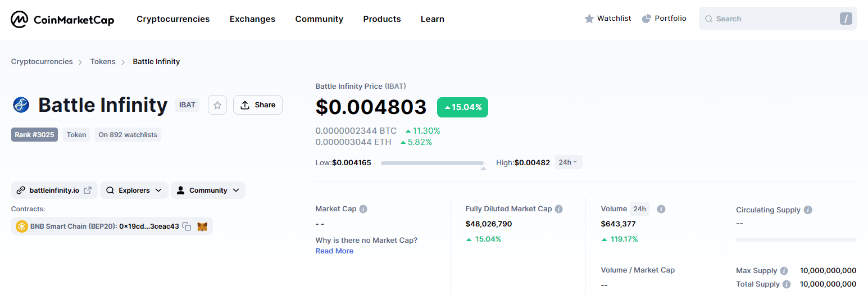Go to Cryptocurrencies breadcrumb
The image size is (868, 304).
click(x=42, y=62)
